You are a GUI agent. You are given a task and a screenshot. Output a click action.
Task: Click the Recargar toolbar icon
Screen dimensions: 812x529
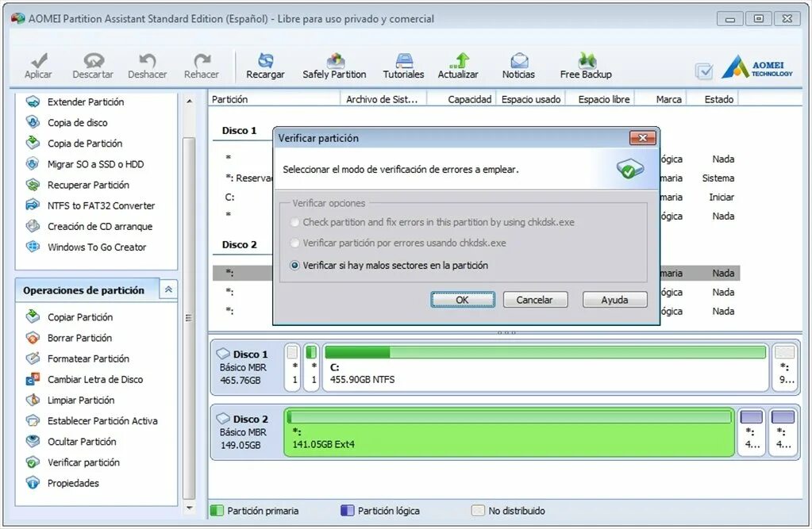(x=265, y=66)
